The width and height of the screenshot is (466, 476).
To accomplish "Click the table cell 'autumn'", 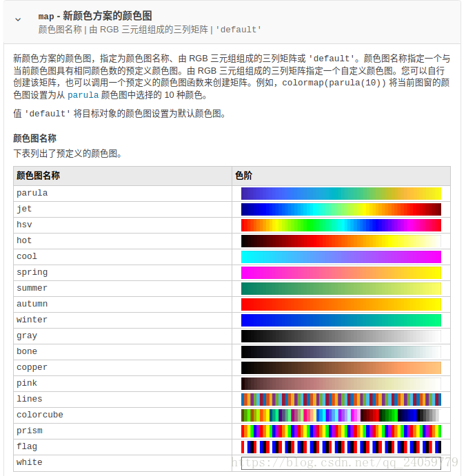I will pos(123,304).
